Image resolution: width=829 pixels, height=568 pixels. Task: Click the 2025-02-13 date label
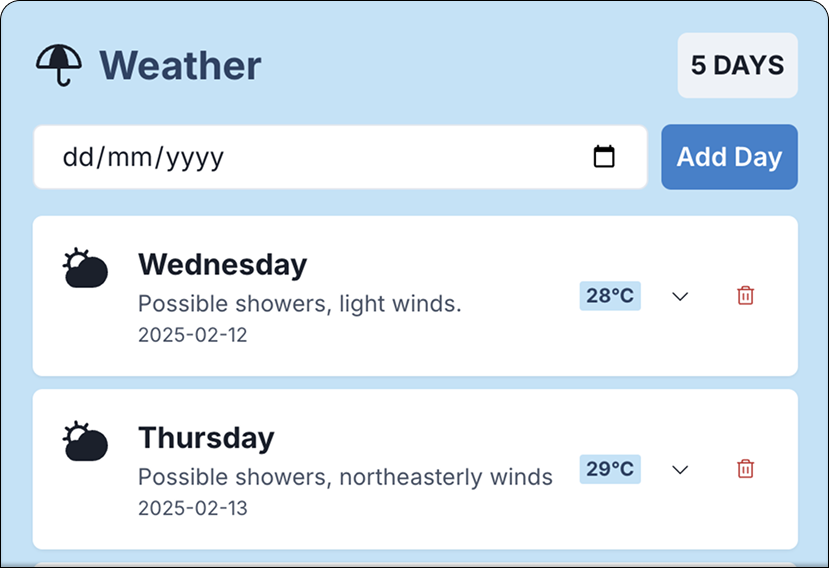(192, 508)
